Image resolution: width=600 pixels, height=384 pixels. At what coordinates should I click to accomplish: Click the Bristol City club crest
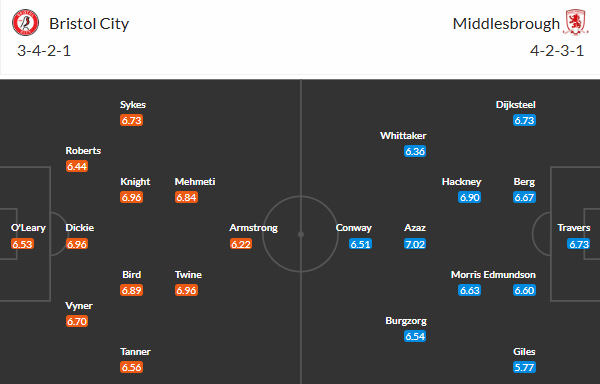click(25, 23)
